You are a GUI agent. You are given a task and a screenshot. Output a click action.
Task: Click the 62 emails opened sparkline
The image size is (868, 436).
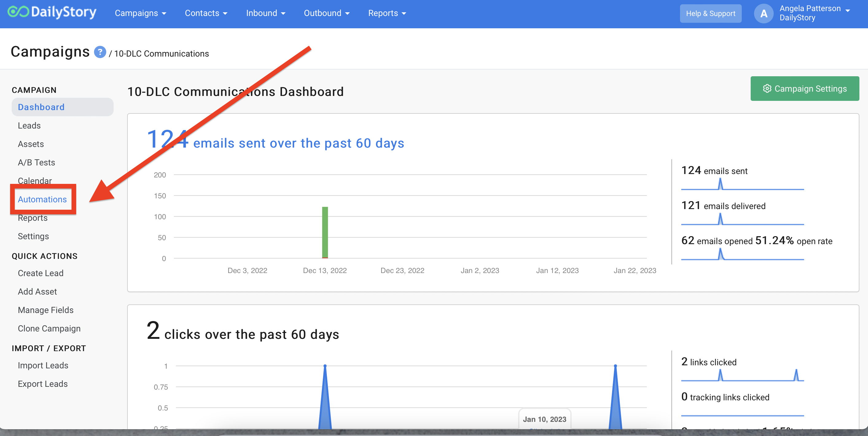pos(742,254)
